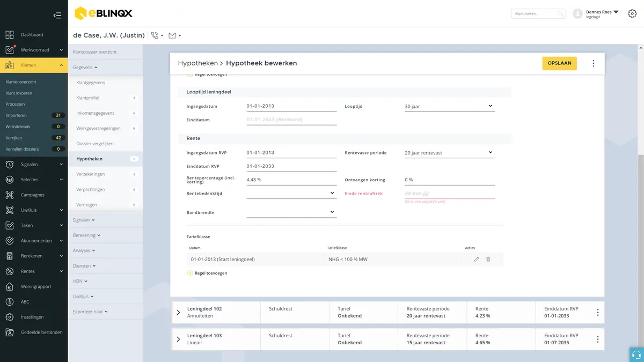Open the headset support icon
Viewport: 644px width, 362px height.
click(636, 355)
